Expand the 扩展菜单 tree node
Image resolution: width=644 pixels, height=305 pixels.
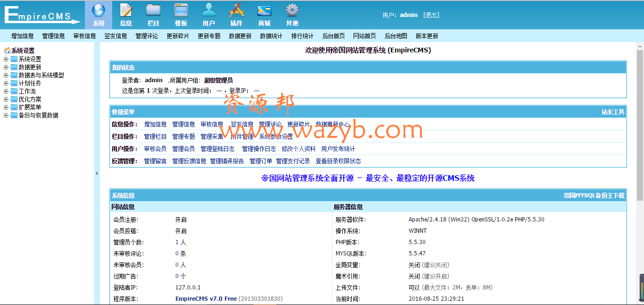pos(6,107)
